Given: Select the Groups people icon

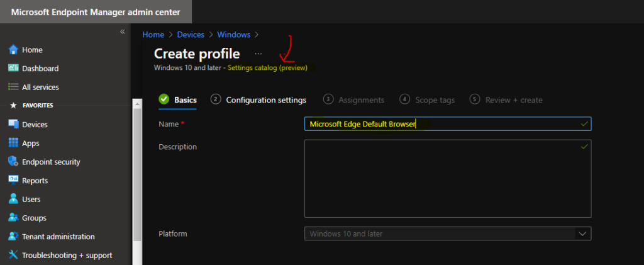Looking at the screenshot, I should [14, 218].
